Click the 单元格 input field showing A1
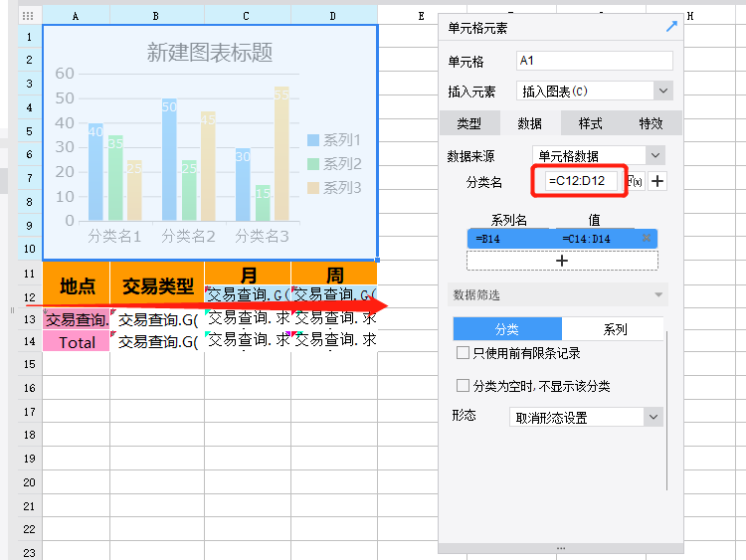Screen dimensions: 746x560 [x=594, y=61]
